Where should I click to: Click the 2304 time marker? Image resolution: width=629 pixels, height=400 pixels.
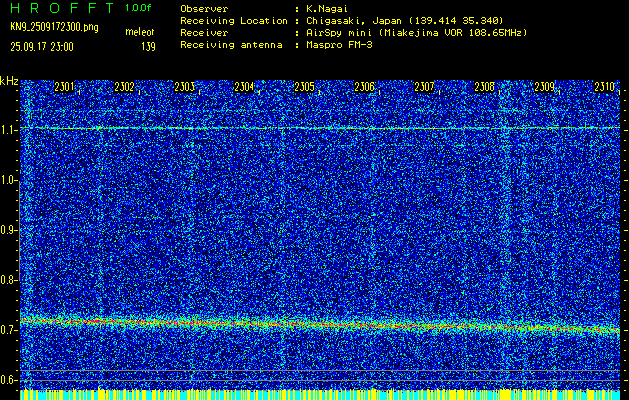click(x=244, y=87)
